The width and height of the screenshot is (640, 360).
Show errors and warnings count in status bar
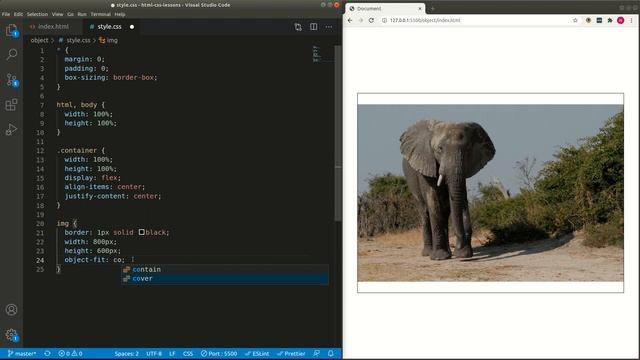point(70,353)
